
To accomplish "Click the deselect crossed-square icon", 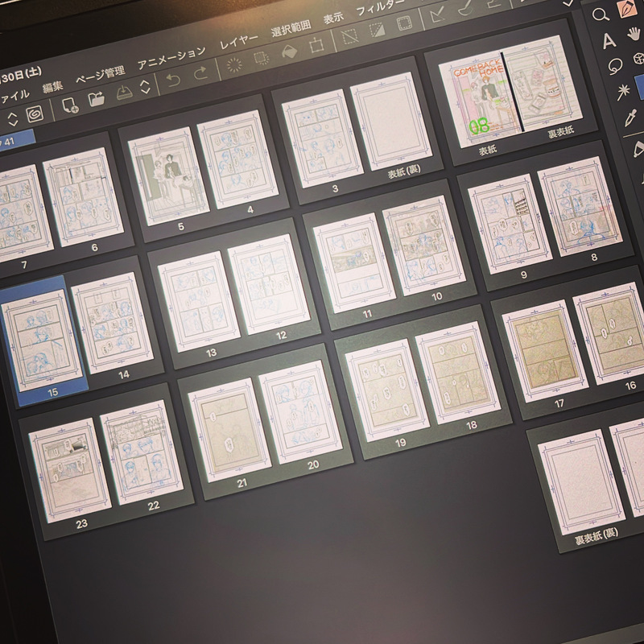I will point(350,36).
